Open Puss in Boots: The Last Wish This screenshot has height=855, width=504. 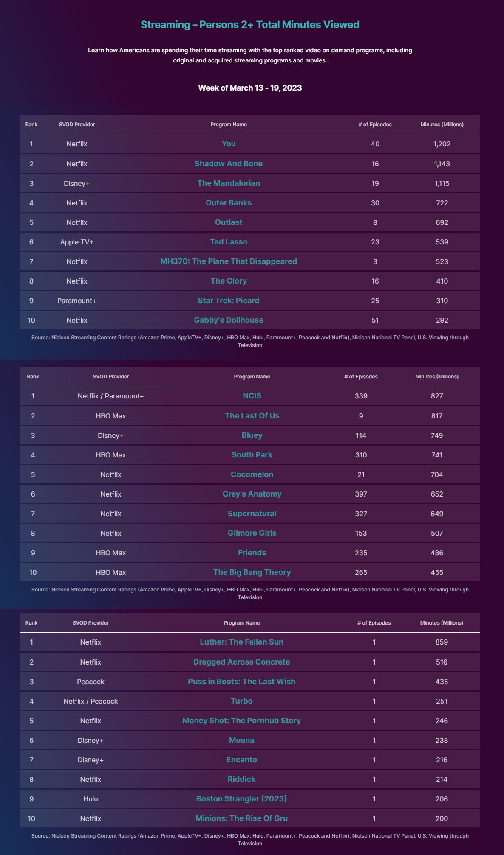point(241,682)
